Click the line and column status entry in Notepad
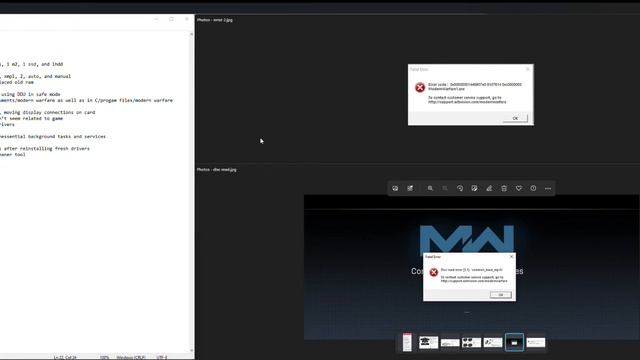Screen dimensions: 640x360 click(x=65, y=358)
